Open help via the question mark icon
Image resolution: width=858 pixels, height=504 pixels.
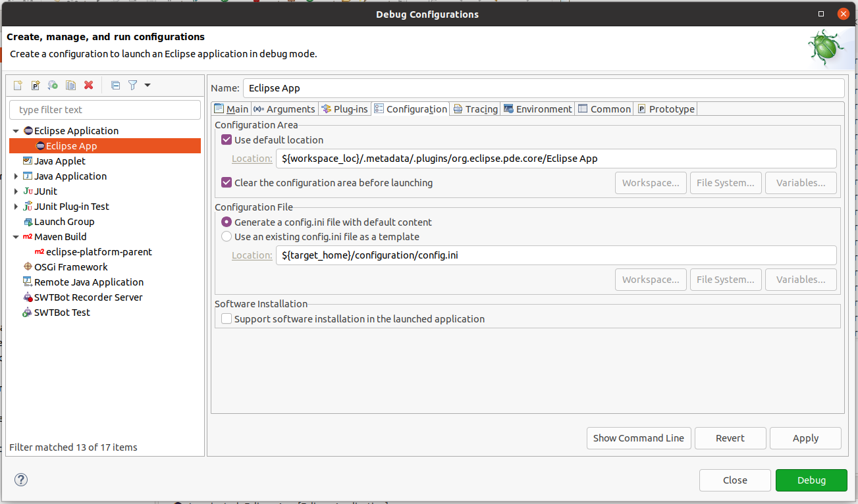click(21, 480)
